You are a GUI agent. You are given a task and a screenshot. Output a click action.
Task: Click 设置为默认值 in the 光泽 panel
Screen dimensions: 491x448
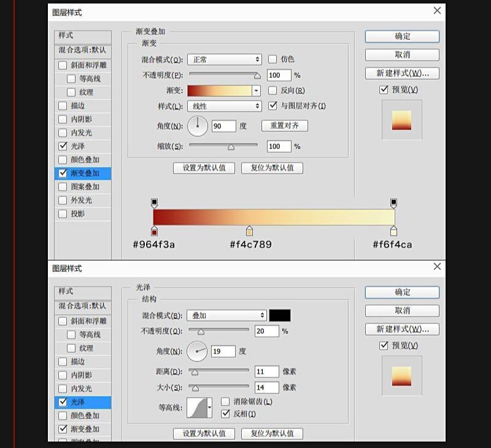(204, 434)
